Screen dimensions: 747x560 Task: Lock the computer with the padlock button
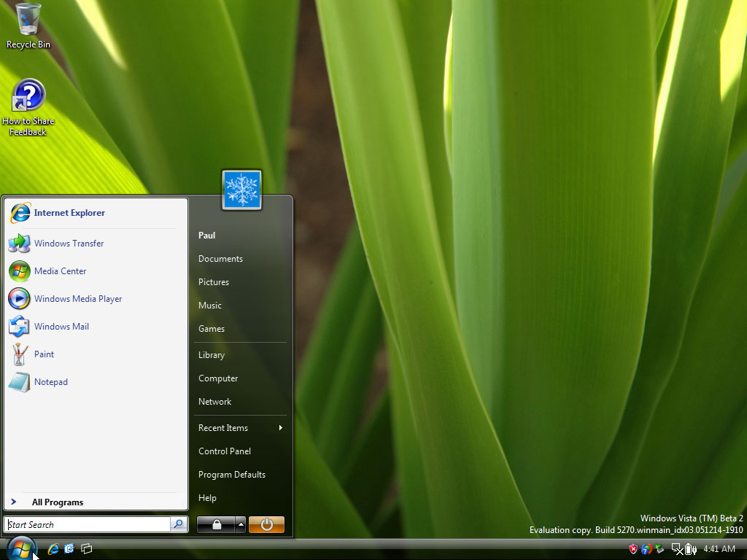tap(216, 525)
